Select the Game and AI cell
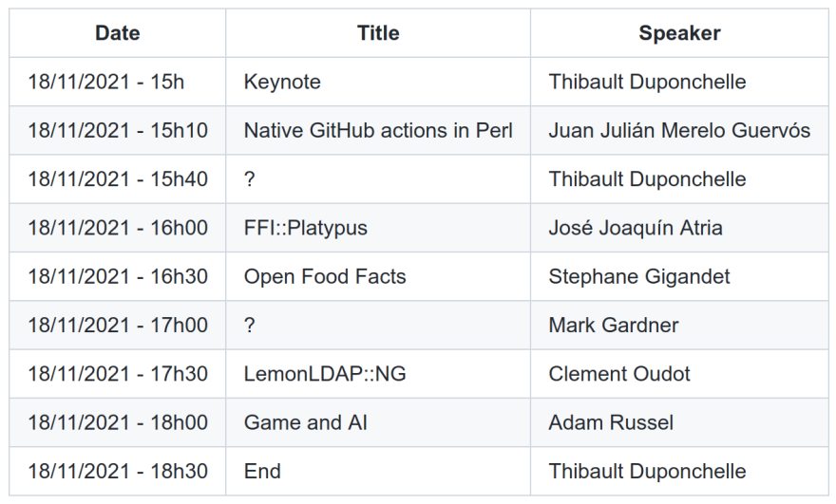The width and height of the screenshot is (836, 504). (378, 422)
